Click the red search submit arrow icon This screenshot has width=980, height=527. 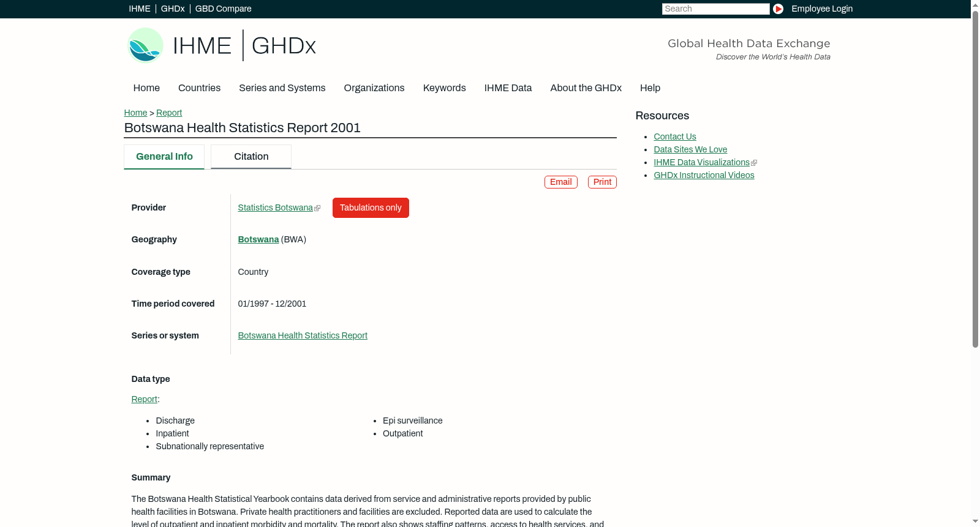click(778, 9)
